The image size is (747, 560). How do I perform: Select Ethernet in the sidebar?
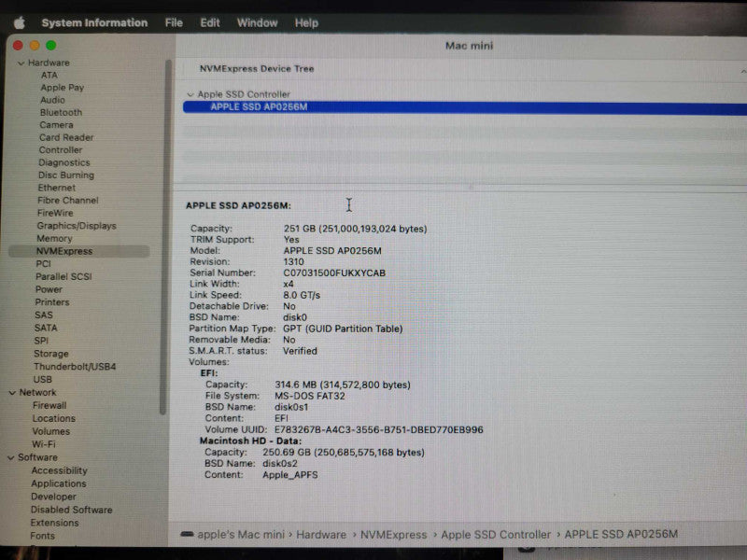click(57, 188)
